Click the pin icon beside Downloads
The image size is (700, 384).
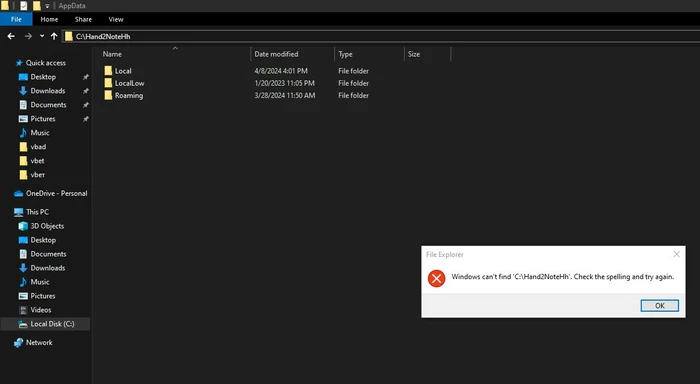pos(86,91)
